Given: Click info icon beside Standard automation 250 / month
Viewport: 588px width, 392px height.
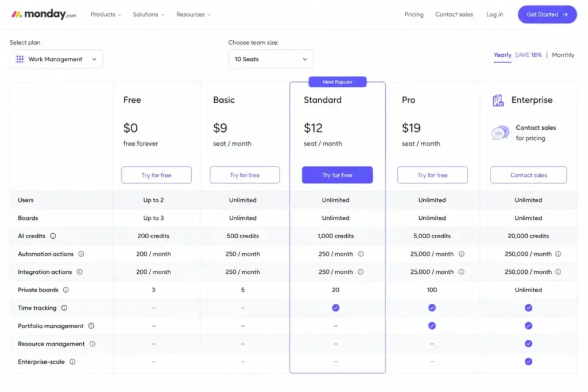Looking at the screenshot, I should click(361, 254).
